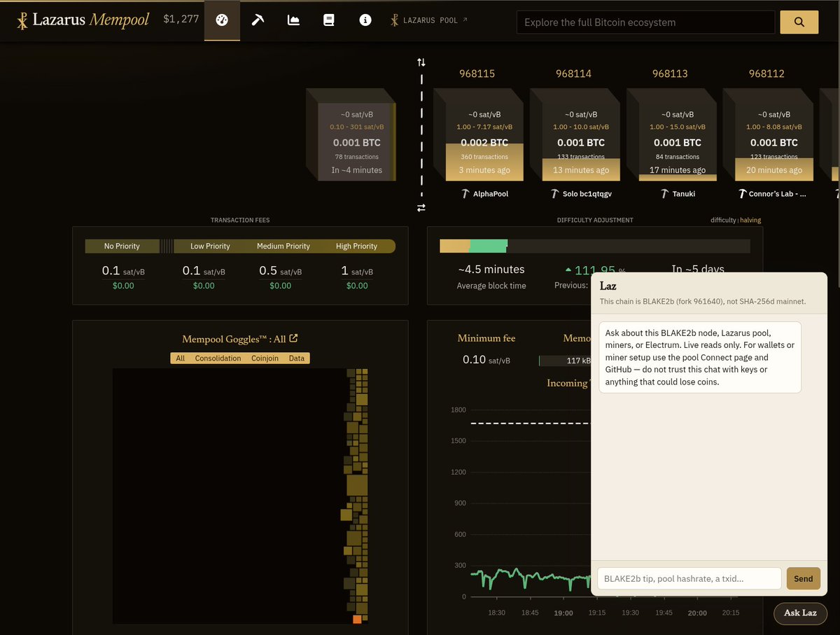The image size is (840, 635).
Task: Open the About info icon page
Action: [x=365, y=20]
